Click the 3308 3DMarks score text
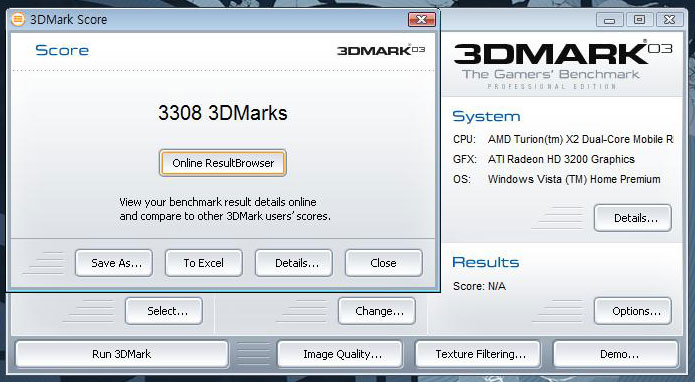 [x=223, y=113]
